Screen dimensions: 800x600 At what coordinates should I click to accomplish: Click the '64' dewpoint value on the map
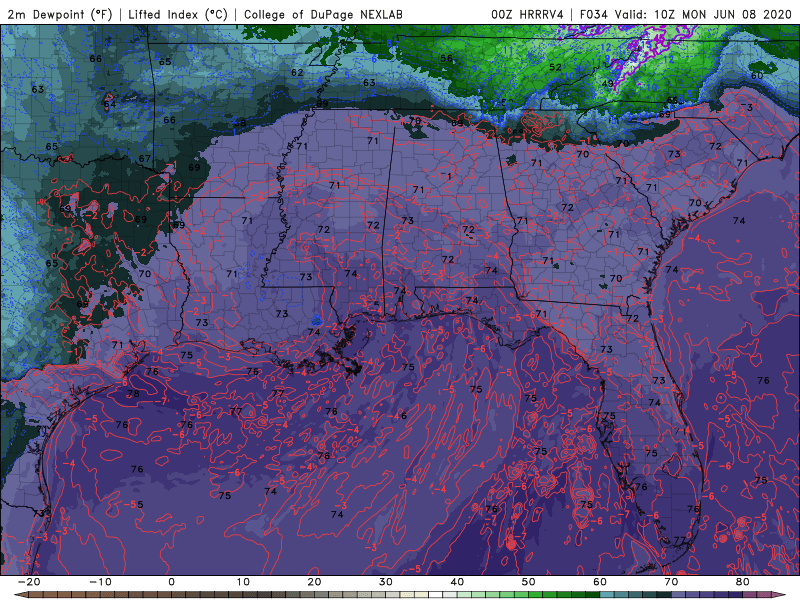pos(110,104)
